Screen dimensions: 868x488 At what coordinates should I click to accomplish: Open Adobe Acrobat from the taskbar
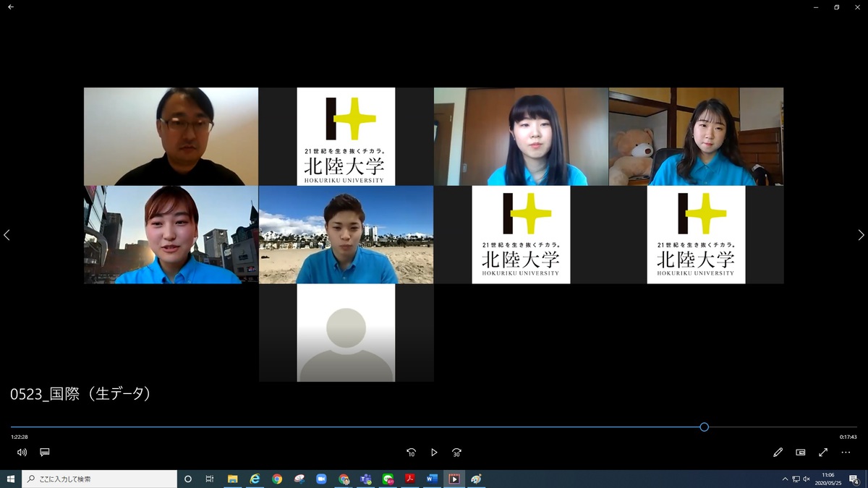409,479
